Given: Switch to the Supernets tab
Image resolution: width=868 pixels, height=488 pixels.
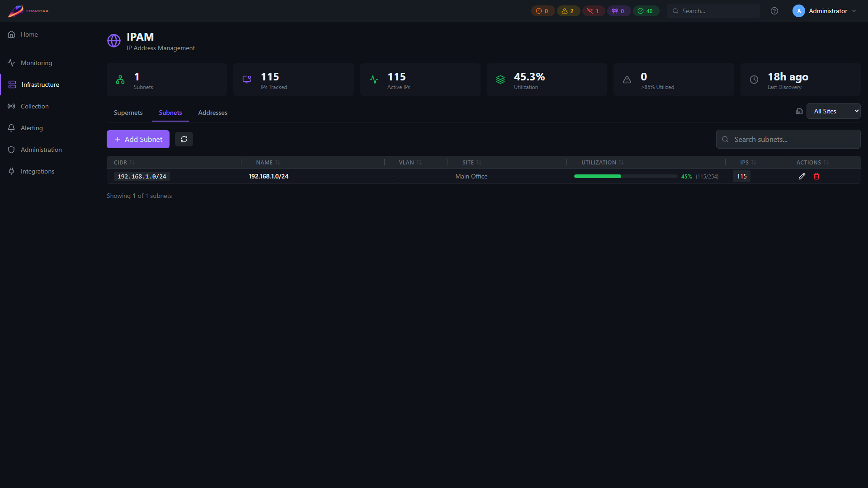Looking at the screenshot, I should click(128, 113).
